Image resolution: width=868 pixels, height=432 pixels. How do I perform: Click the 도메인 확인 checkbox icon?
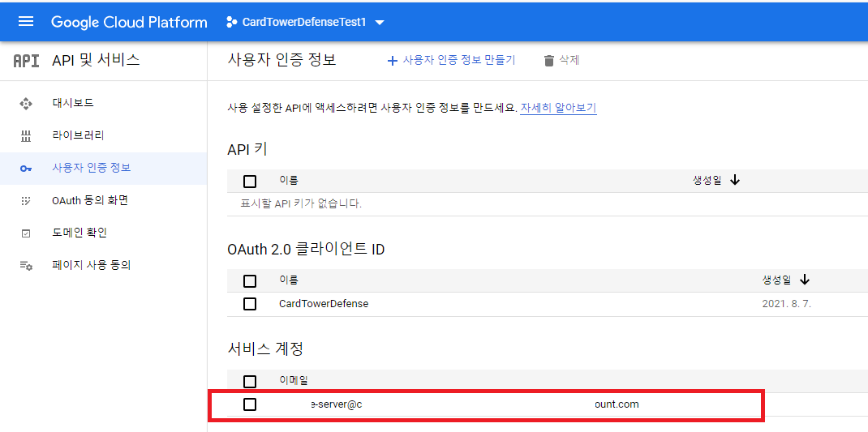click(x=26, y=233)
